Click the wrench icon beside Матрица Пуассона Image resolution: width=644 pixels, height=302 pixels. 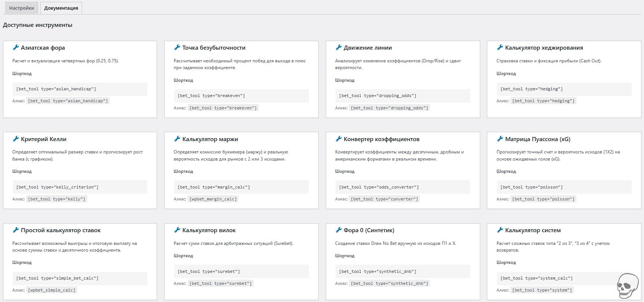click(x=500, y=139)
